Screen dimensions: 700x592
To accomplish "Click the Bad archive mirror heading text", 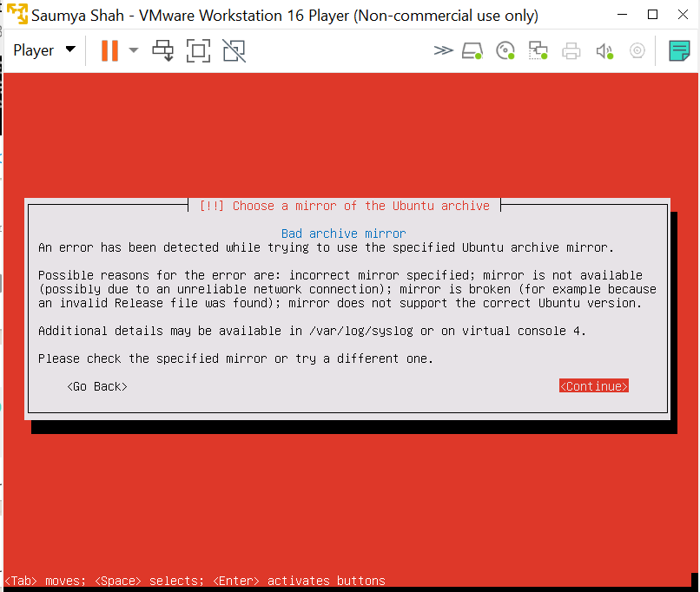I will coord(343,234).
